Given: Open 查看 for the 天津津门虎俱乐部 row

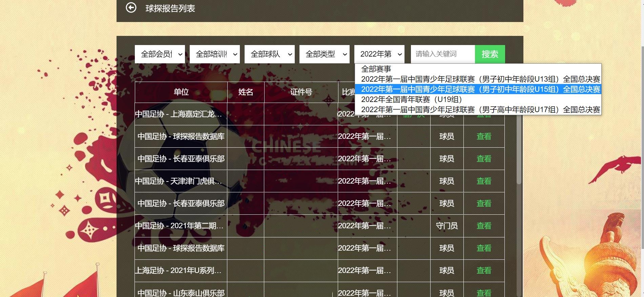Looking at the screenshot, I should (483, 181).
